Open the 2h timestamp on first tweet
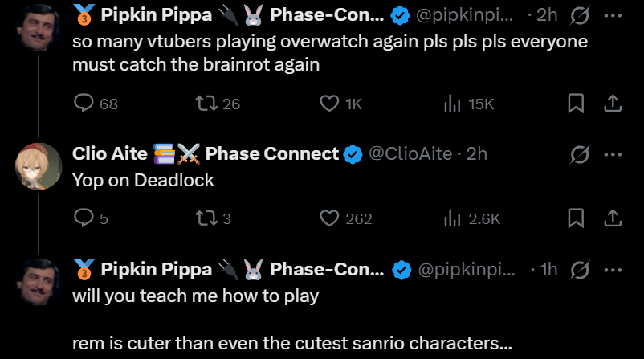644x359 pixels. (x=548, y=15)
